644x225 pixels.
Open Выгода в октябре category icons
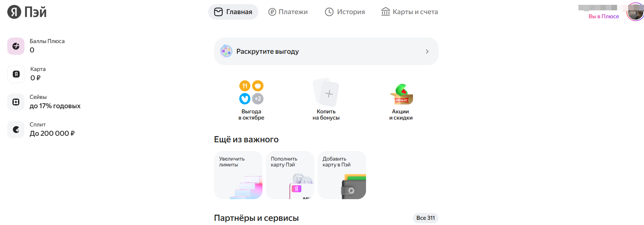(x=251, y=92)
